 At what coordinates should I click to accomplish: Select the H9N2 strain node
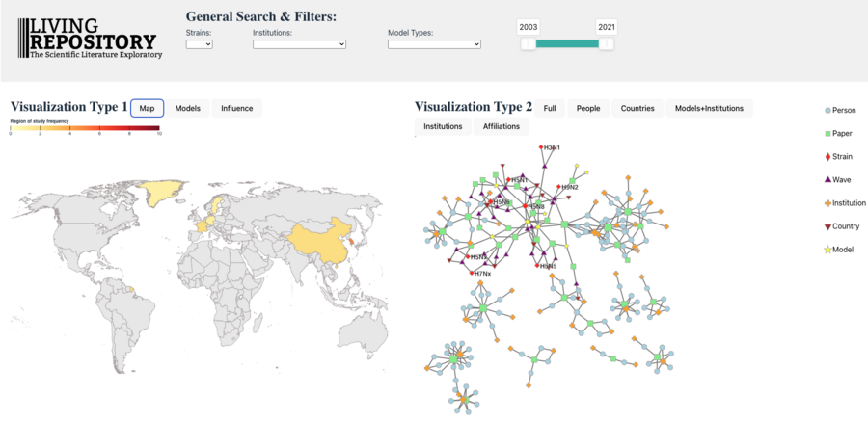point(559,187)
